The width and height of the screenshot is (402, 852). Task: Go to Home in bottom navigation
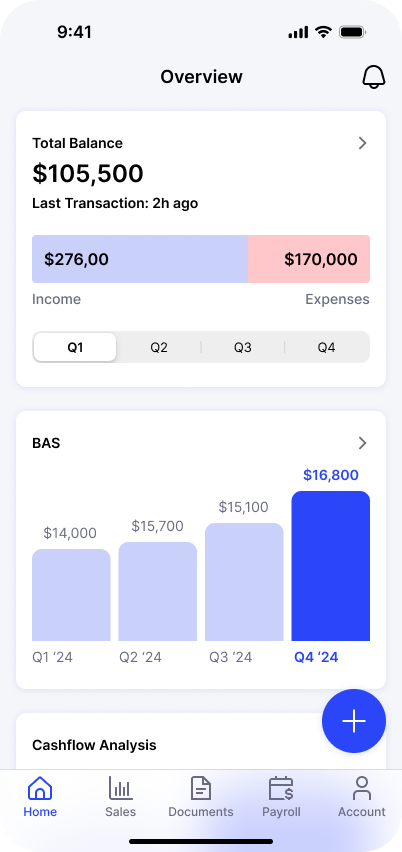40,797
